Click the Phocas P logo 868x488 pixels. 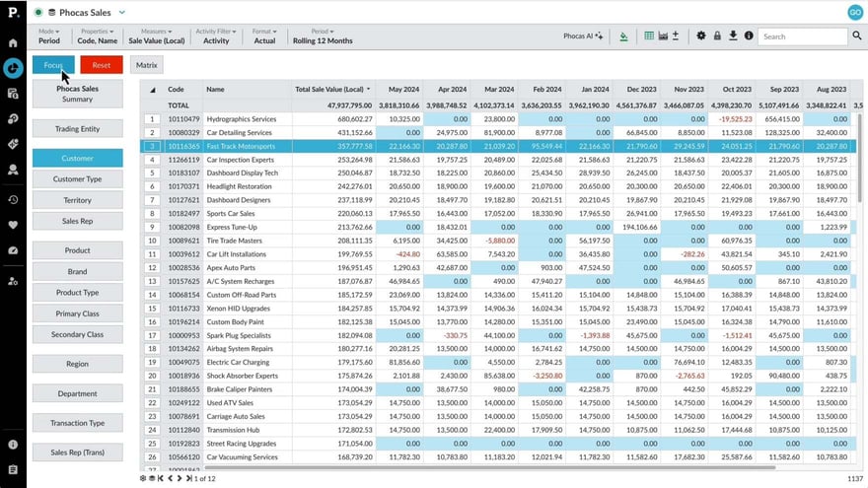point(13,12)
